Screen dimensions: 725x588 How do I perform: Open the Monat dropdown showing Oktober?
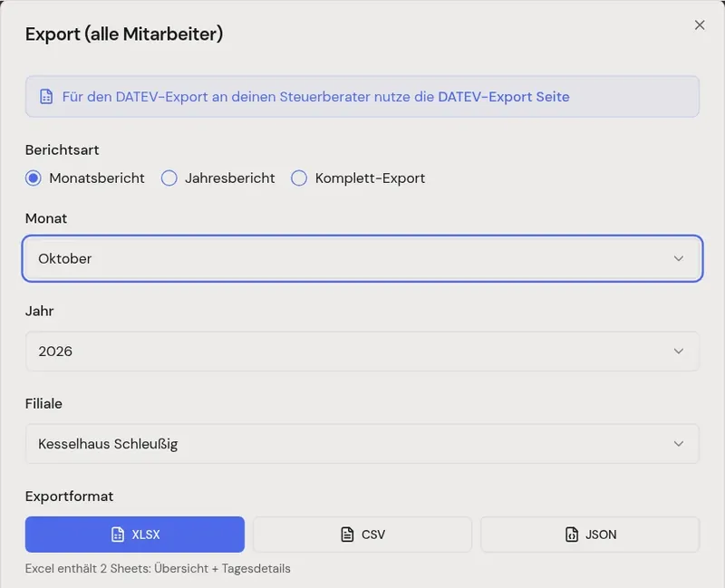click(362, 258)
